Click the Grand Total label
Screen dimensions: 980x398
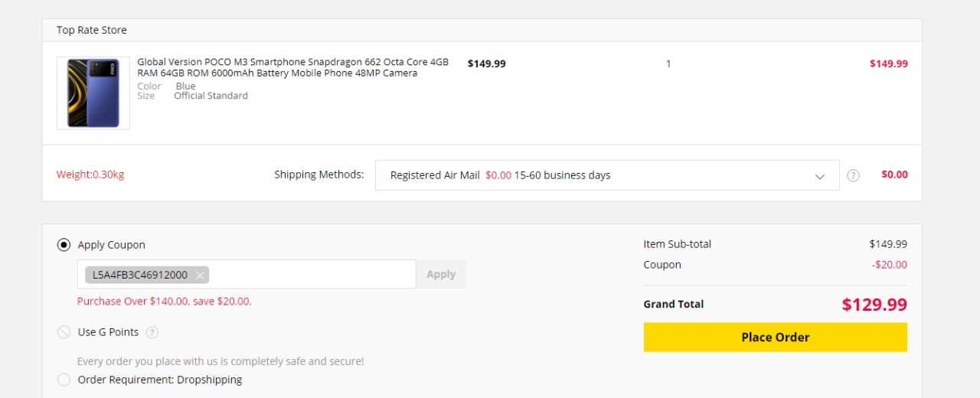674,304
